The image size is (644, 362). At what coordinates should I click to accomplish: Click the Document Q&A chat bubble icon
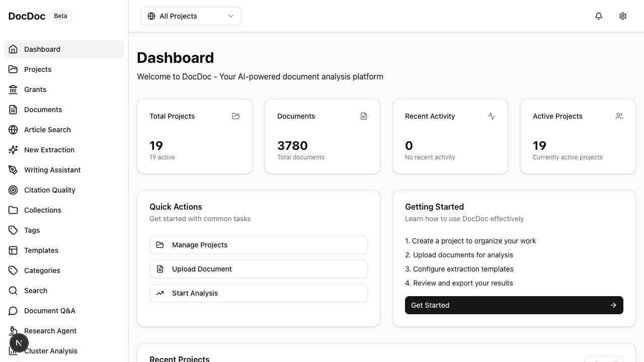pos(14,311)
